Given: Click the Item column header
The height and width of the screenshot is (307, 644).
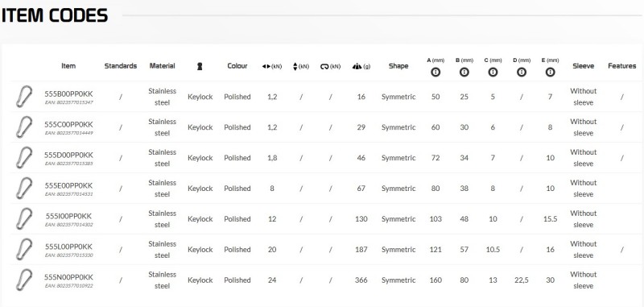Looking at the screenshot, I should (x=68, y=66).
